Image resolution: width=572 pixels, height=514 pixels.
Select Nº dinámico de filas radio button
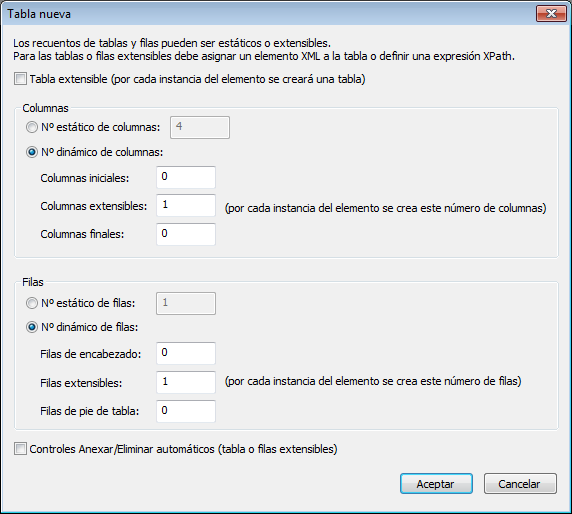point(32,327)
